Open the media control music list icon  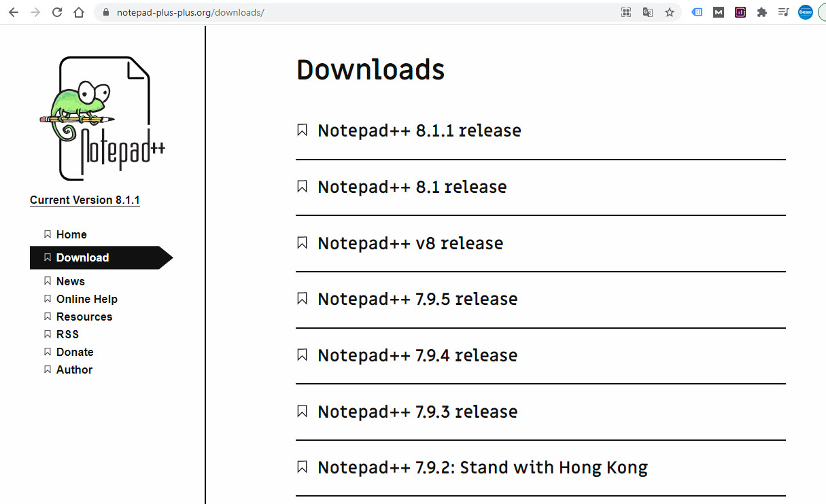coord(784,12)
